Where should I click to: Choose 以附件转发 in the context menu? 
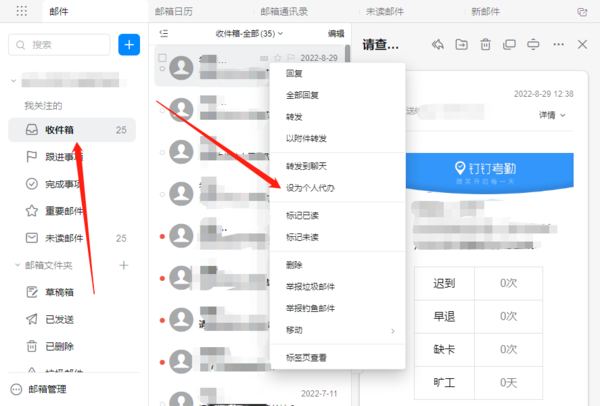[x=338, y=139]
